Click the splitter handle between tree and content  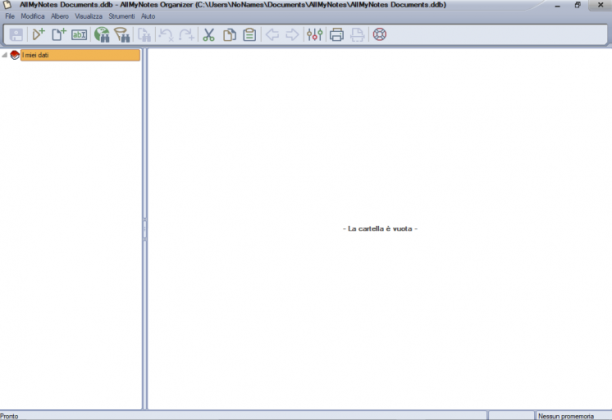[x=145, y=229]
